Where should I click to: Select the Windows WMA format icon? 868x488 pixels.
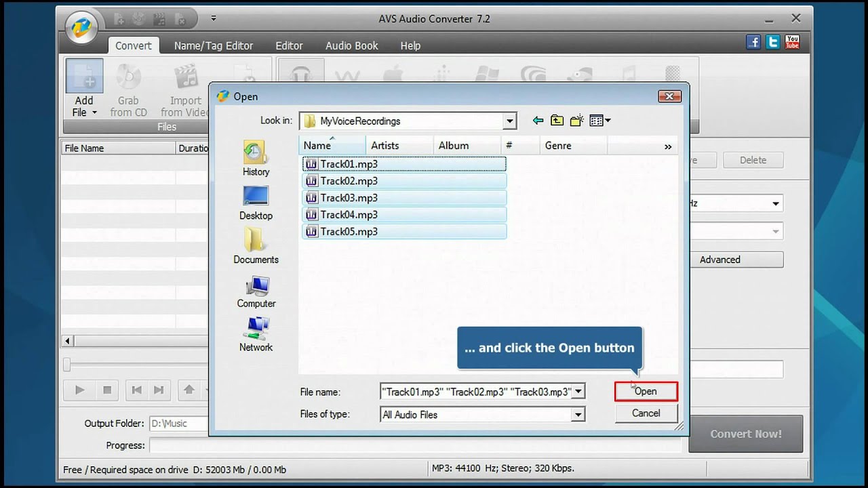coord(486,73)
